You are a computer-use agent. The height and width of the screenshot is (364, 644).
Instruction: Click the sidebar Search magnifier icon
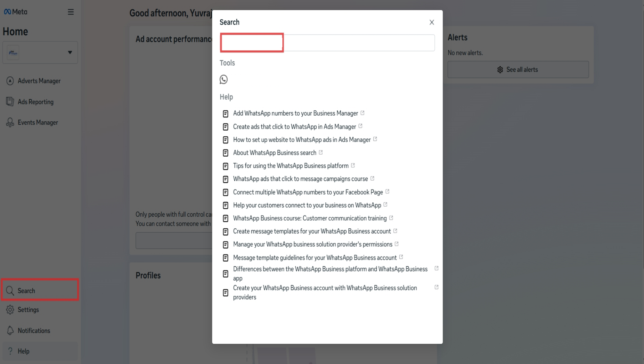click(x=10, y=290)
